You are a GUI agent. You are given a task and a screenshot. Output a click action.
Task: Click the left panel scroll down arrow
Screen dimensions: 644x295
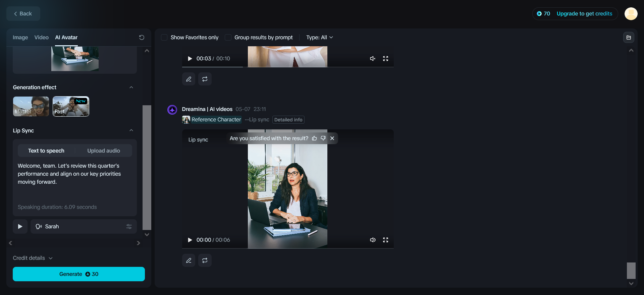147,235
